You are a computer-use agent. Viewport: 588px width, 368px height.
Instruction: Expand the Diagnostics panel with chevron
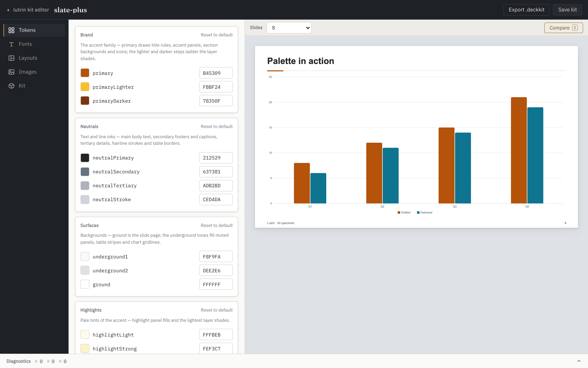click(579, 361)
